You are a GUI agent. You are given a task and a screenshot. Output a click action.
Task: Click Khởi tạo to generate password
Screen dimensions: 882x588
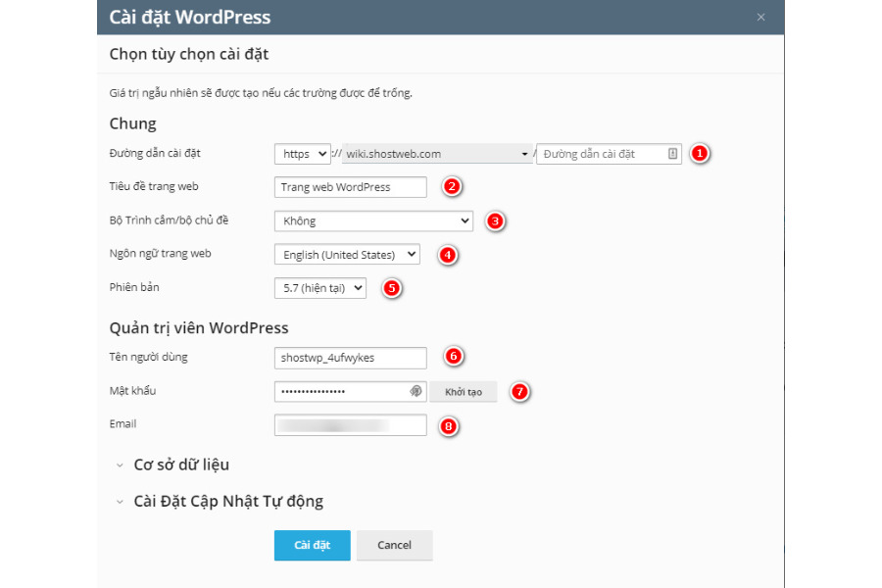(464, 392)
